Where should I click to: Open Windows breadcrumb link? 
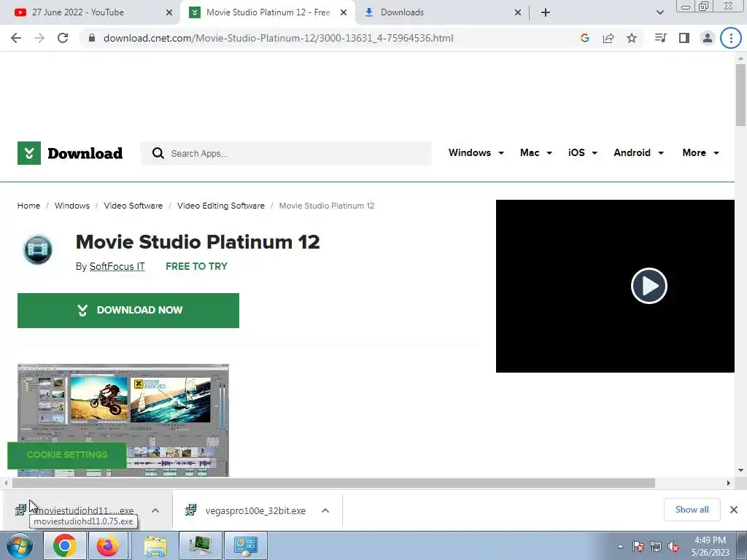tap(72, 206)
